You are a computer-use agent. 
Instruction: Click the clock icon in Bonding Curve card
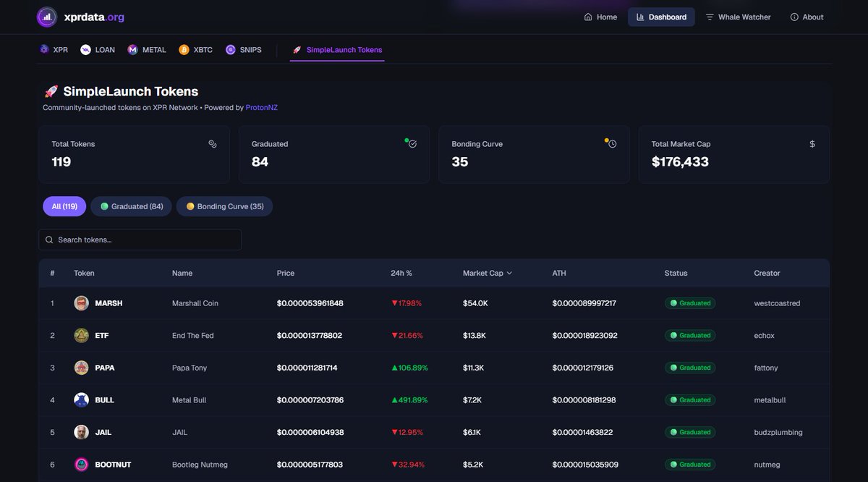(x=612, y=144)
